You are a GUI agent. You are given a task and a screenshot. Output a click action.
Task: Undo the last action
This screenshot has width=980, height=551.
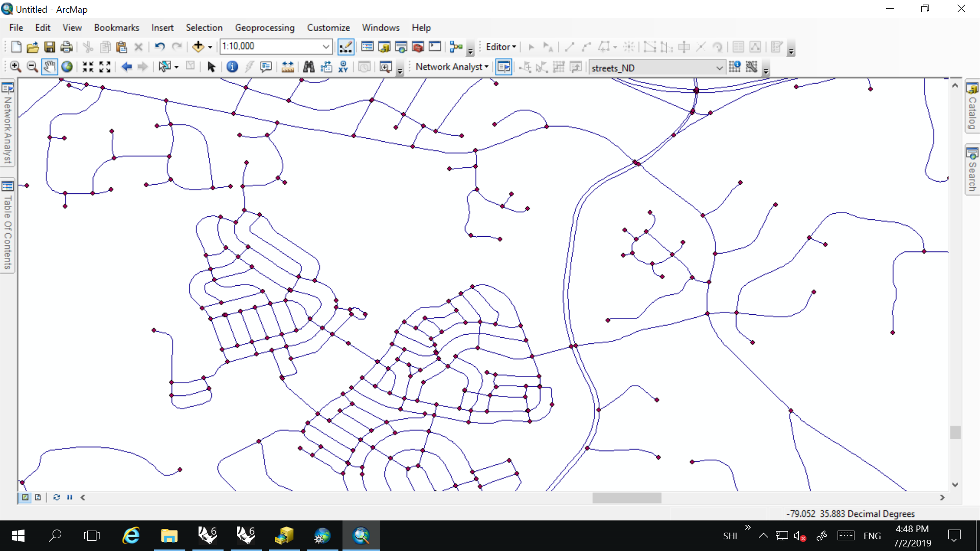tap(160, 47)
